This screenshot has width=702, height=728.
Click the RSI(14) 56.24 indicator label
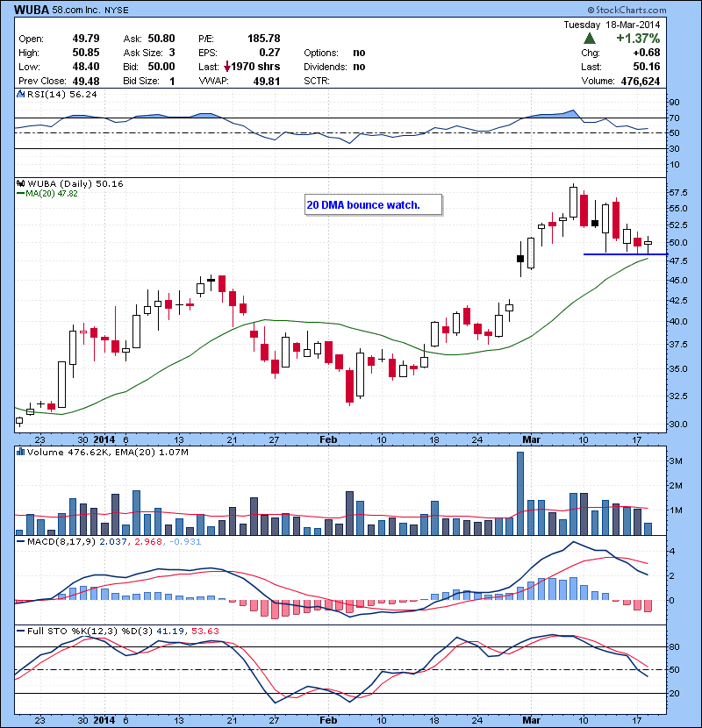tap(62, 94)
